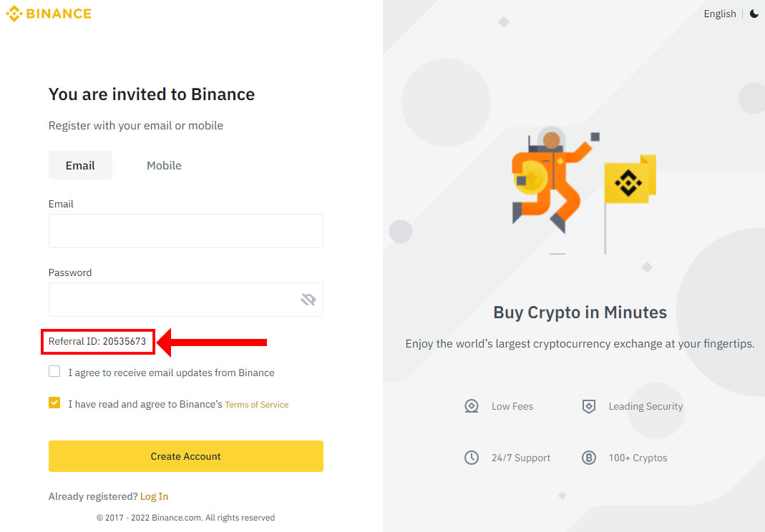The width and height of the screenshot is (765, 532).
Task: Click the 100+ Cryptos icon
Action: click(588, 457)
